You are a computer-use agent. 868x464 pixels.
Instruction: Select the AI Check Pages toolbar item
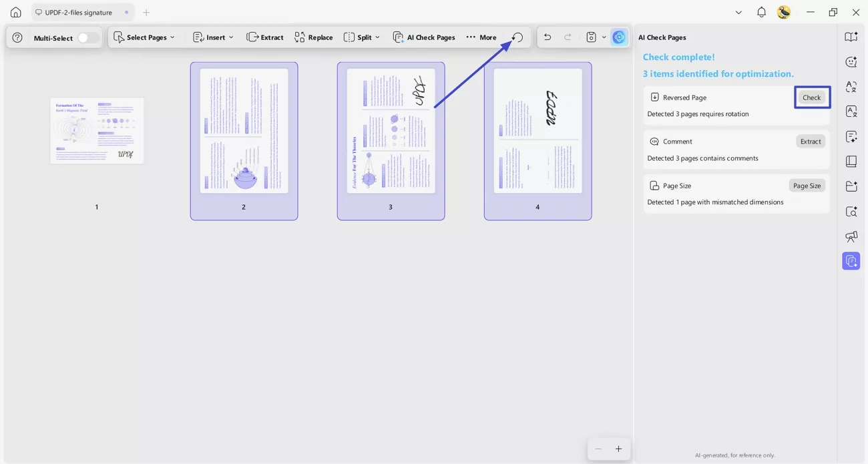click(423, 37)
